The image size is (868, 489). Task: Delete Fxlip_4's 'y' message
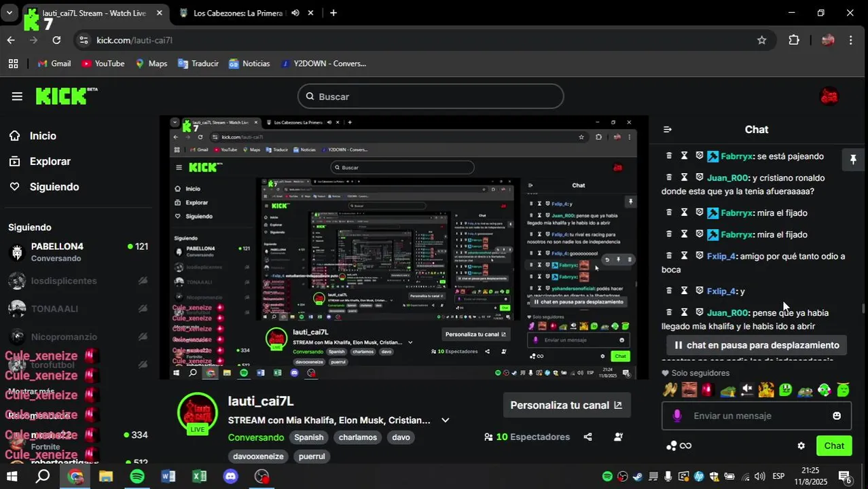pos(669,291)
